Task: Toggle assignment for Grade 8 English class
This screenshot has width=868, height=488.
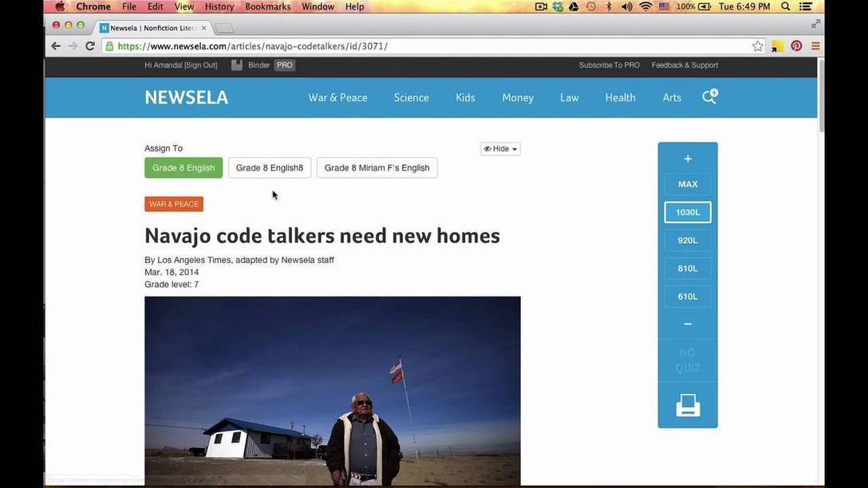Action: click(x=183, y=168)
